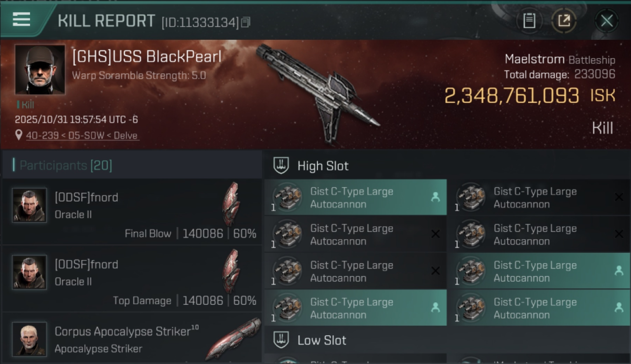Click the Apocalypse Striker ship icon
The height and width of the screenshot is (364, 631).
[233, 339]
